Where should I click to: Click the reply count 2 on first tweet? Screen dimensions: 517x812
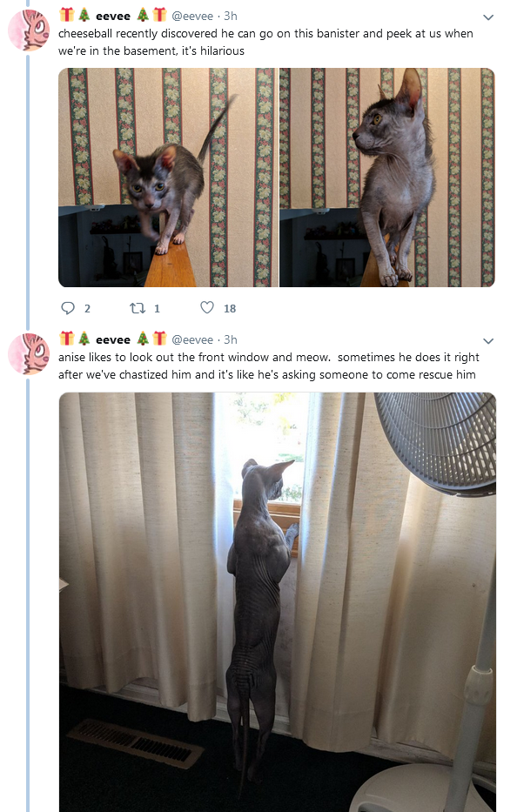(x=87, y=309)
